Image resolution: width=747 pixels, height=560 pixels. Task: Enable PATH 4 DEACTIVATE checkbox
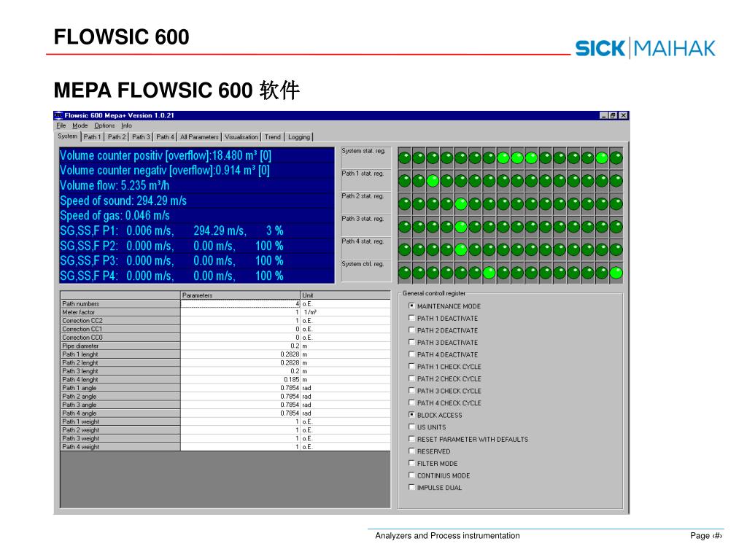[x=411, y=354]
